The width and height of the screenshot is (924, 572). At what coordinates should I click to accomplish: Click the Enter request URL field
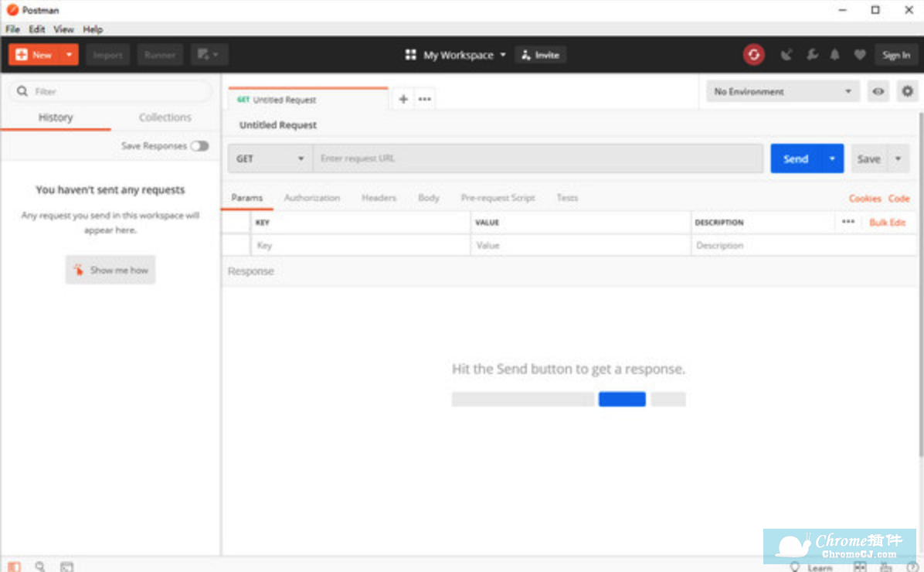(538, 158)
